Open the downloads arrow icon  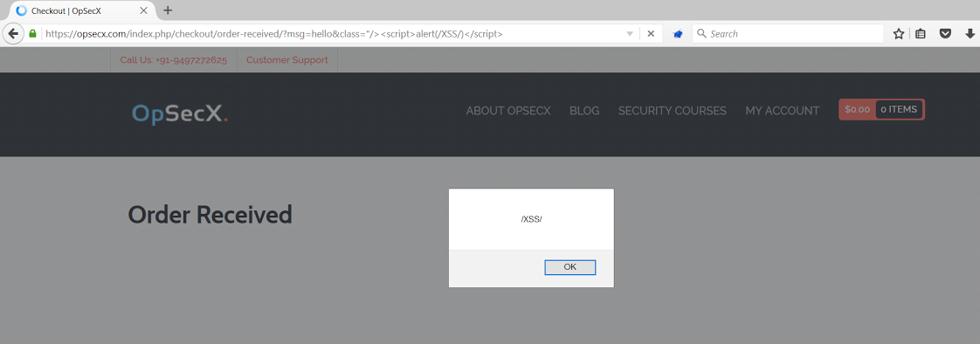tap(970, 34)
